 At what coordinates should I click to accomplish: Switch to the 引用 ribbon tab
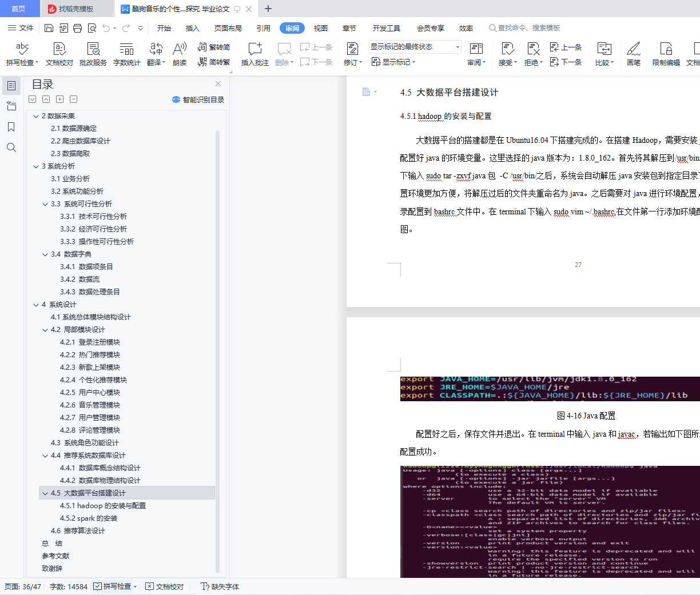coord(264,28)
